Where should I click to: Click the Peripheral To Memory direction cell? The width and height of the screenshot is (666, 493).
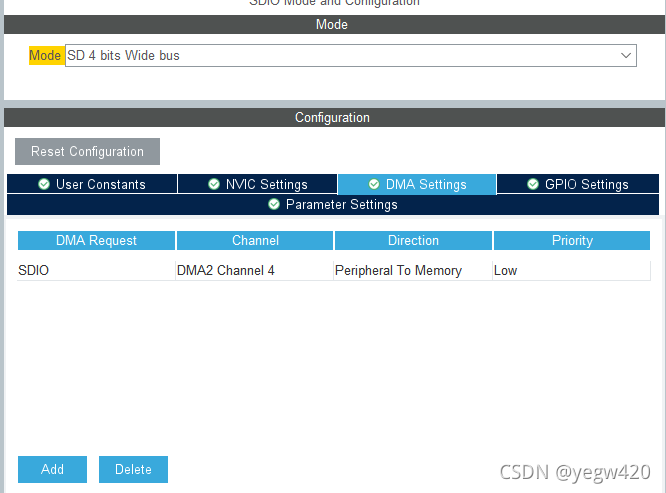413,270
